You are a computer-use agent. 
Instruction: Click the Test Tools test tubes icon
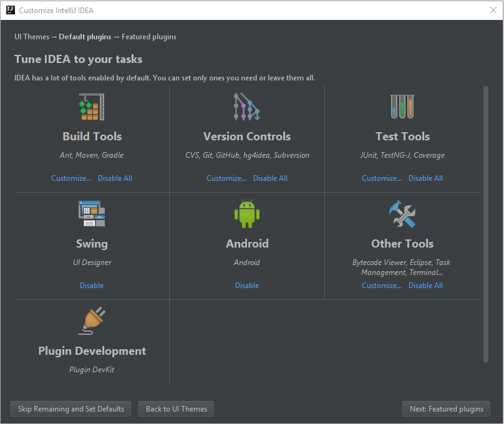tap(402, 106)
